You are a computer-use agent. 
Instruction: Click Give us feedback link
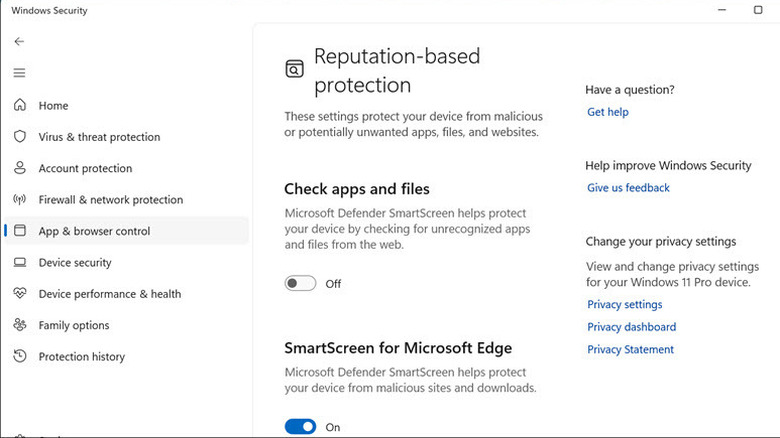[x=628, y=188]
